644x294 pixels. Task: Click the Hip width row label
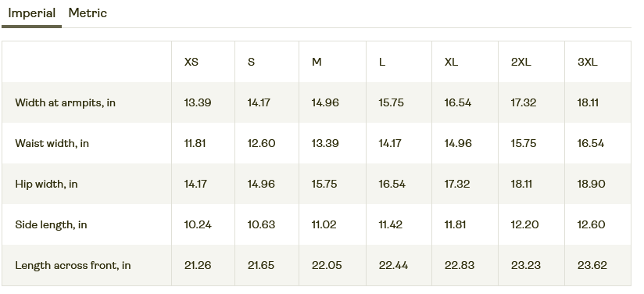pyautogui.click(x=46, y=185)
